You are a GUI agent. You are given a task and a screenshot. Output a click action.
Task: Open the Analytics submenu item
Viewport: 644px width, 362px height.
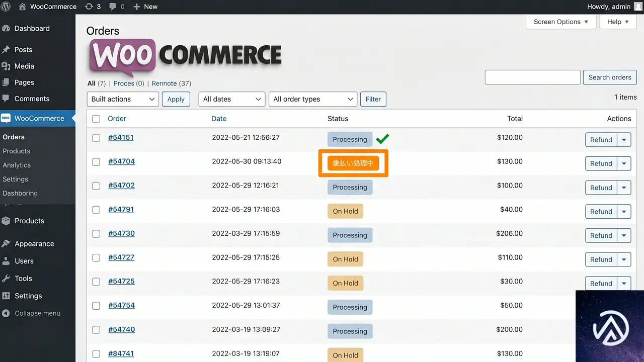[x=17, y=165]
